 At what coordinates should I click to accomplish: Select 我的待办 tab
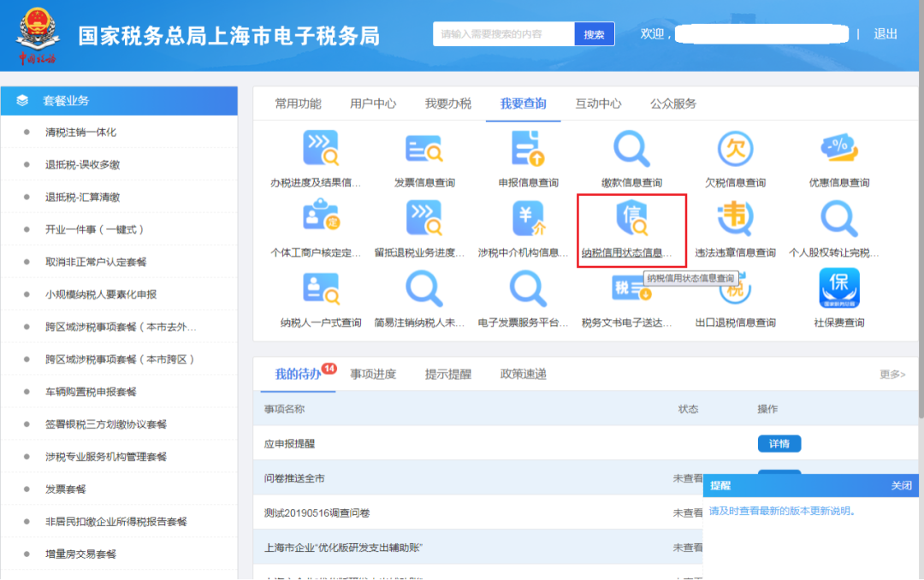[298, 374]
